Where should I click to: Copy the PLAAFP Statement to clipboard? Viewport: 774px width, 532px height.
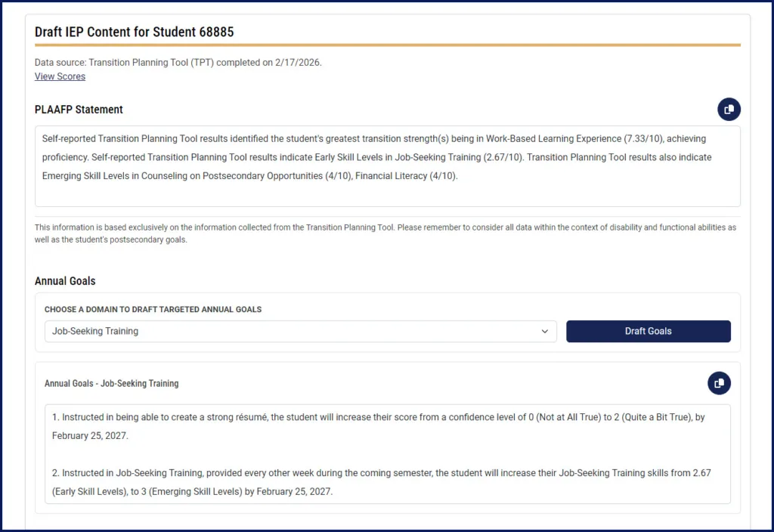729,110
